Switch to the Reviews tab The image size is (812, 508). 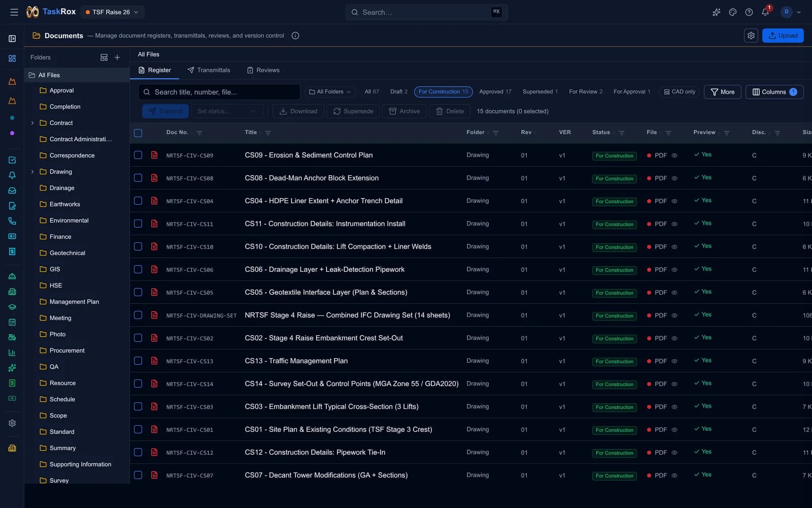pyautogui.click(x=263, y=70)
